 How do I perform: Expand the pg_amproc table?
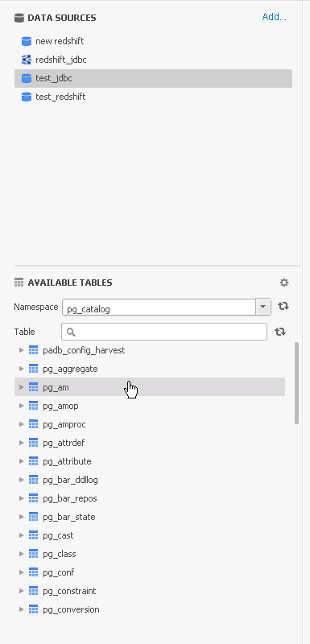[x=22, y=424]
